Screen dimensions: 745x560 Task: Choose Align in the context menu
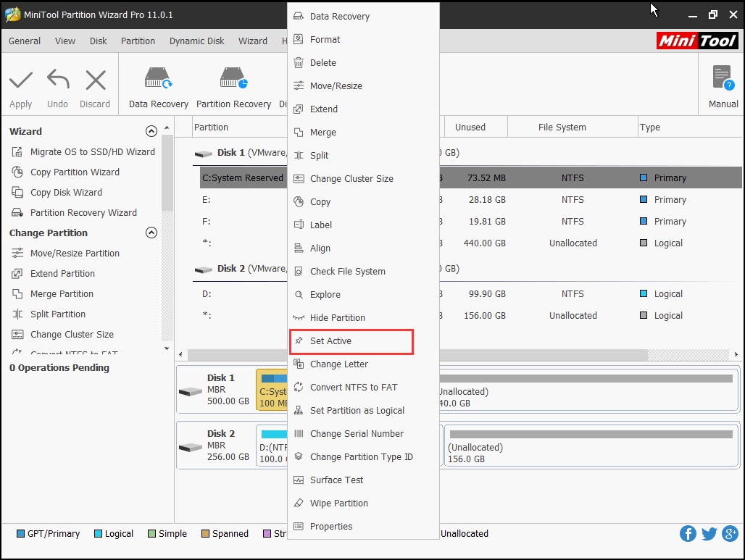(364, 248)
